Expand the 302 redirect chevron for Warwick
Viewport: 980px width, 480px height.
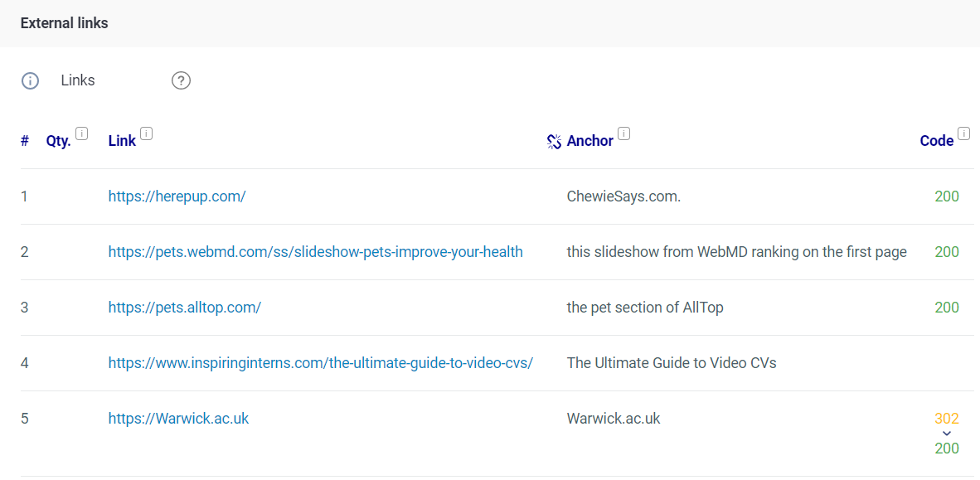click(947, 433)
